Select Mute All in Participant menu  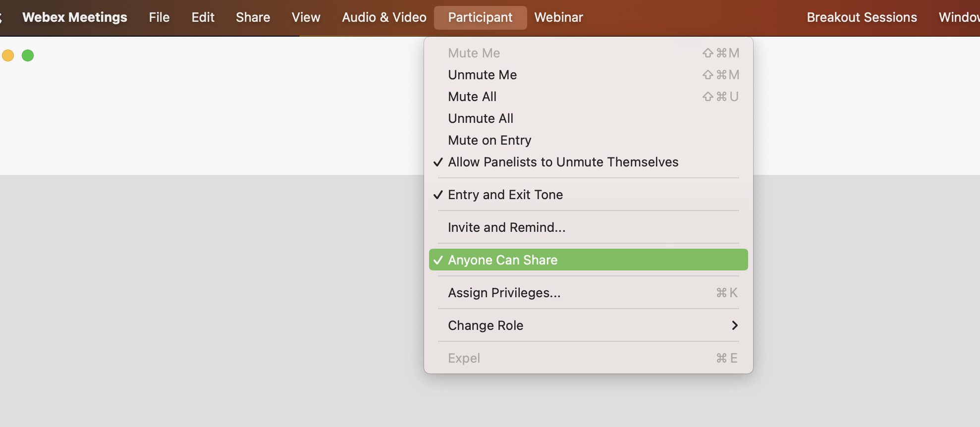(589, 97)
